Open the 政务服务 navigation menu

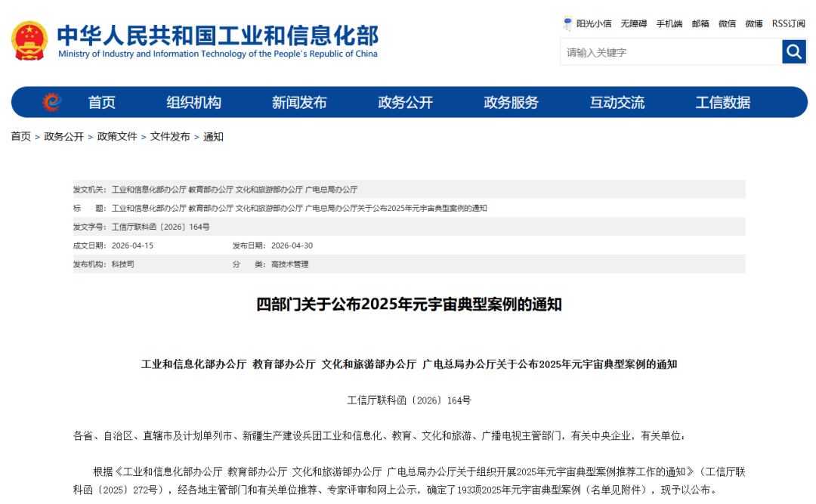pyautogui.click(x=511, y=102)
